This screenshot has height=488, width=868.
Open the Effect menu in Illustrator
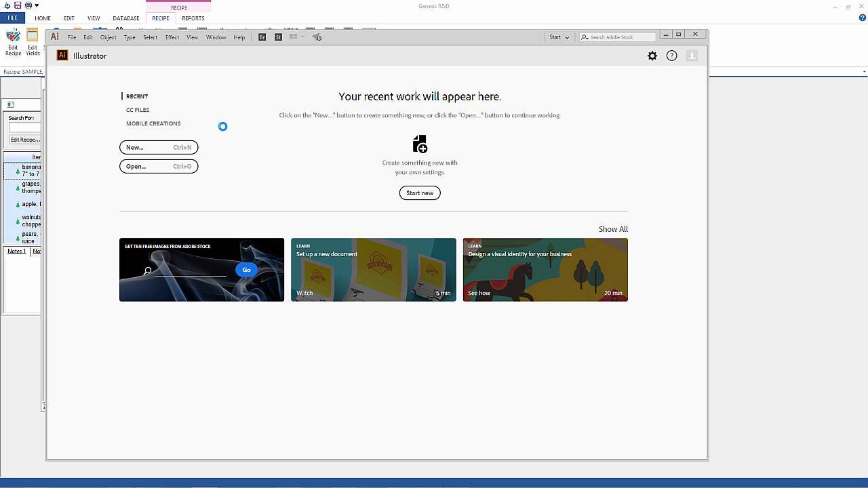pos(172,38)
